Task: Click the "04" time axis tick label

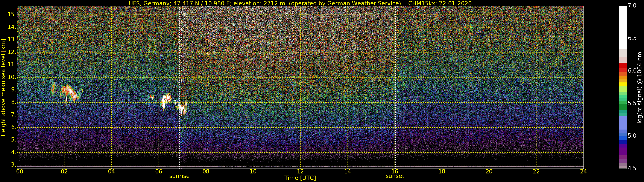Action: 111,172
